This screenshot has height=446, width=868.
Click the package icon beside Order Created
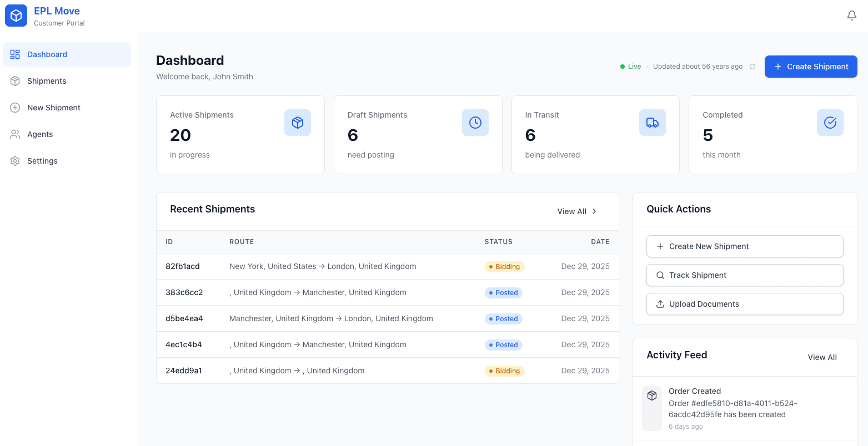click(651, 395)
